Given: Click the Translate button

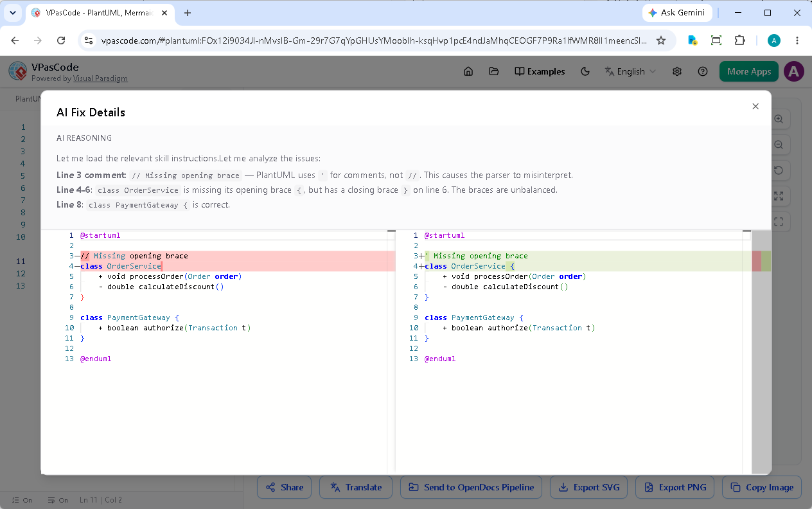Looking at the screenshot, I should (x=355, y=487).
